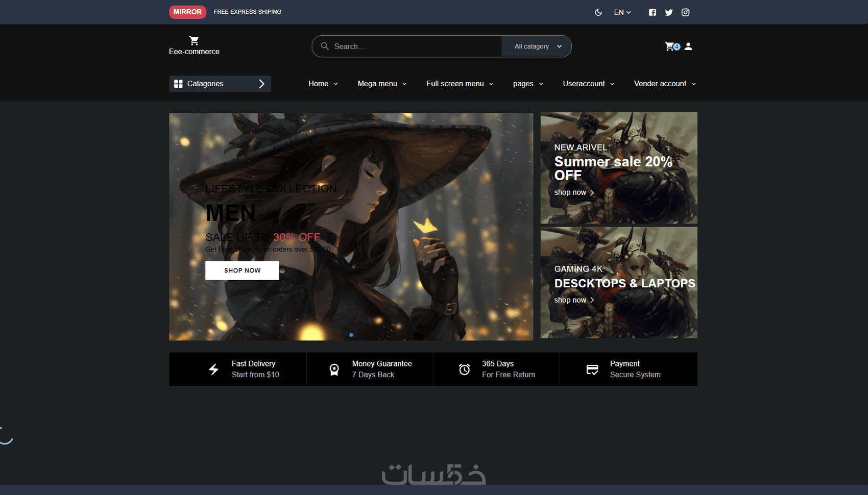
Task: Click the Catagories grid icon
Action: click(x=178, y=84)
